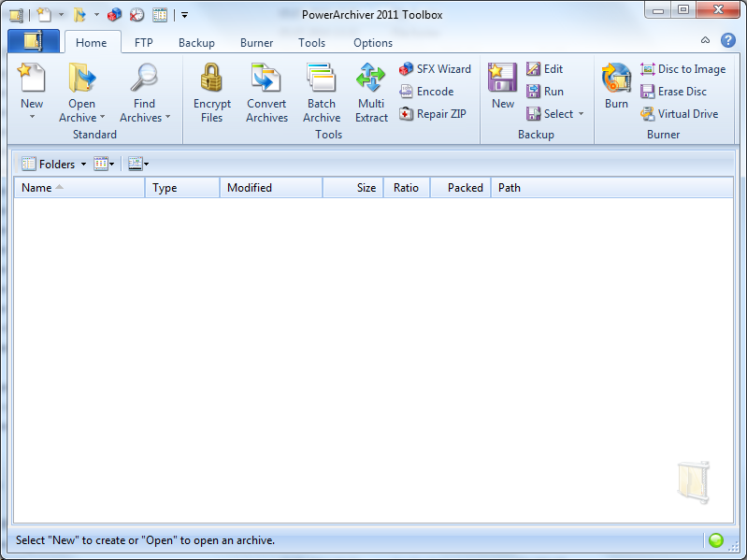Click new document icon in quick access toolbar

coord(44,15)
